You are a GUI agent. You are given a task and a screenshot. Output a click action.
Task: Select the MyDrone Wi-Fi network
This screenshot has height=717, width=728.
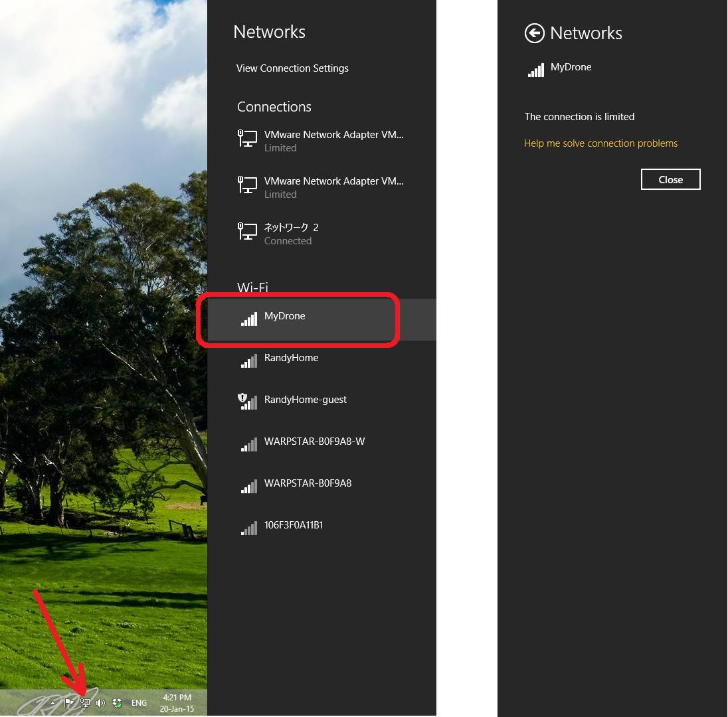click(285, 317)
